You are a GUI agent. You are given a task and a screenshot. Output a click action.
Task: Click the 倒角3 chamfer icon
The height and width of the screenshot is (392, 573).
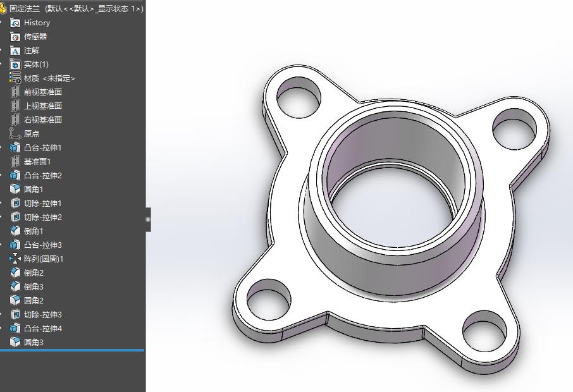[x=15, y=286]
